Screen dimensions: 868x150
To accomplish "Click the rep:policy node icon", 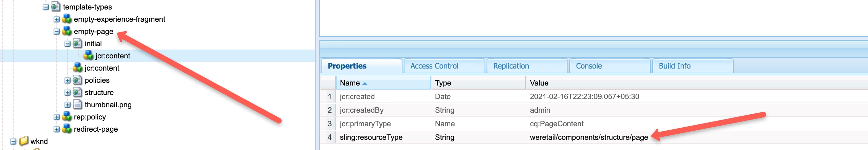I will point(67,117).
